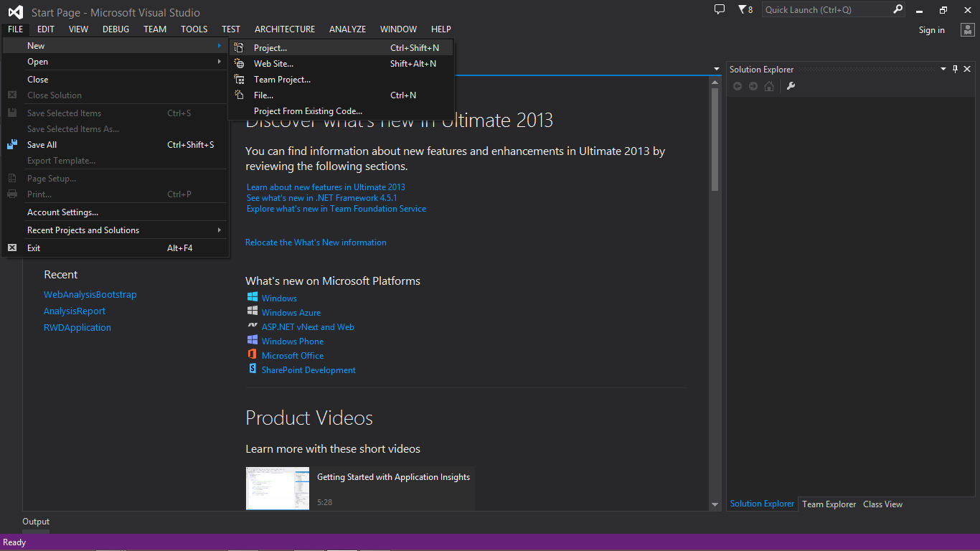This screenshot has height=551, width=980.
Task: Click the user account avatar icon
Action: click(x=967, y=29)
